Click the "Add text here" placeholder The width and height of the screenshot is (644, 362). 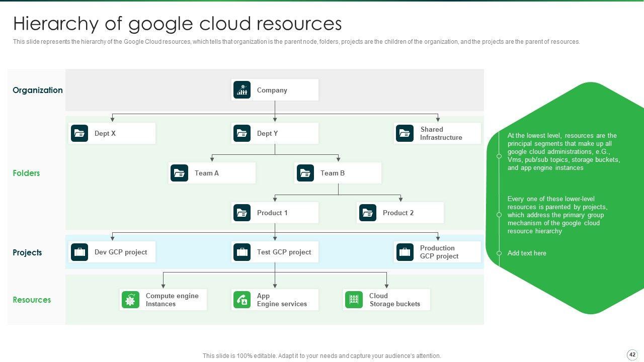[526, 253]
